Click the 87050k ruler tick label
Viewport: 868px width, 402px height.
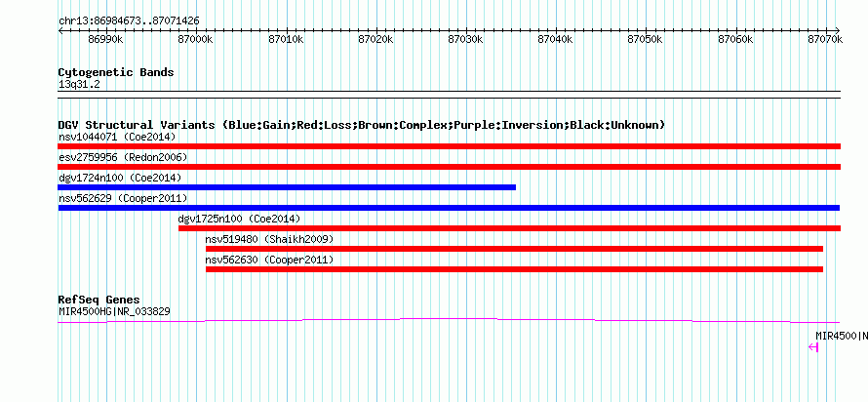pyautogui.click(x=645, y=40)
